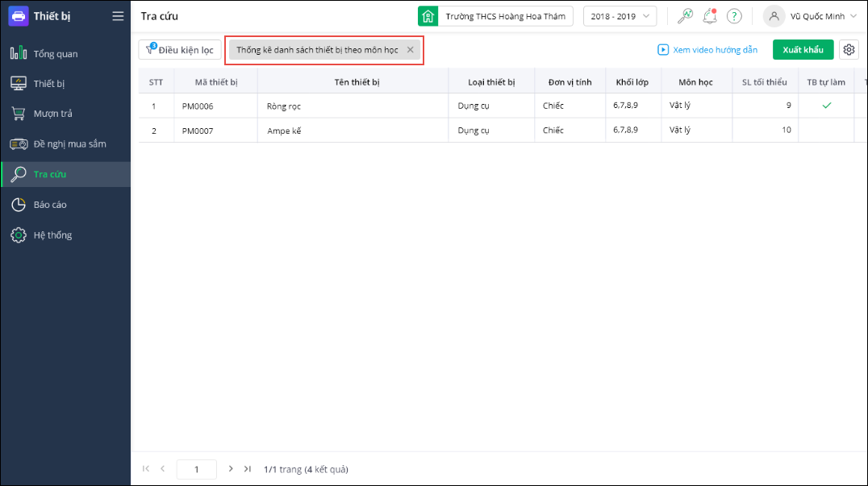Click the TB tự làm column header

826,82
